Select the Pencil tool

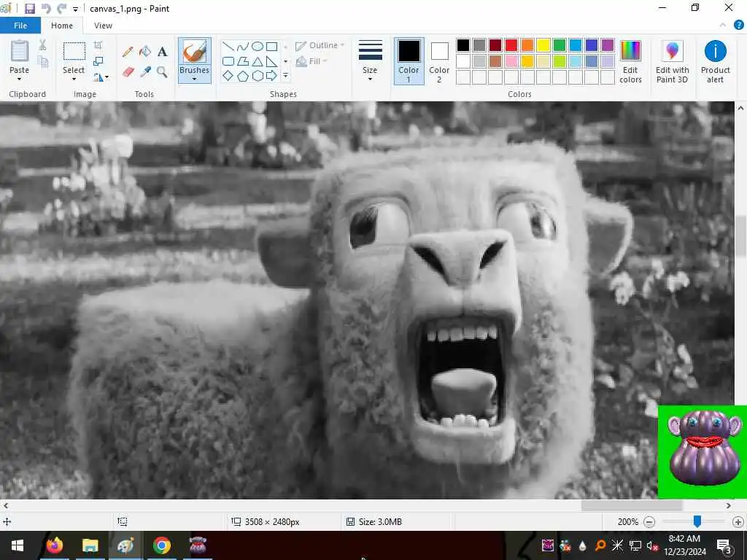[128, 52]
